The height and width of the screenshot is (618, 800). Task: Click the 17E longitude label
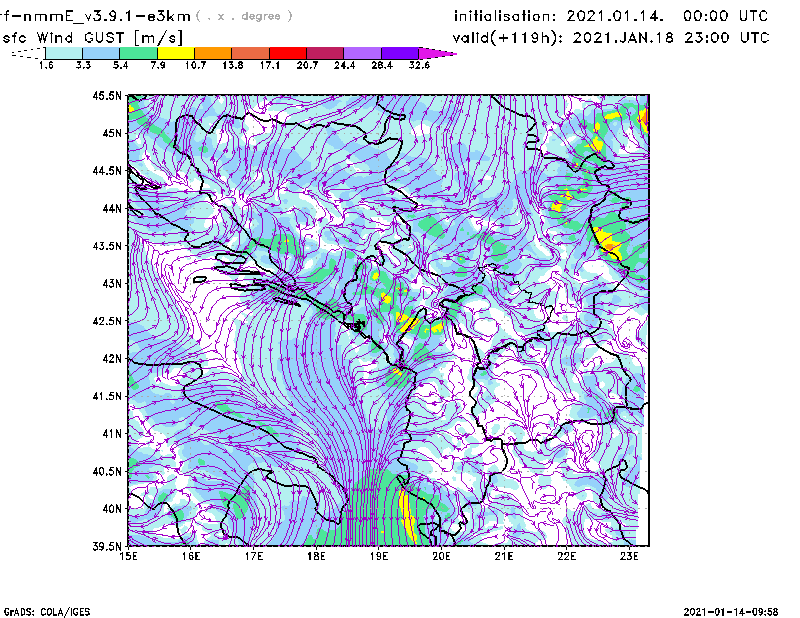(x=254, y=556)
